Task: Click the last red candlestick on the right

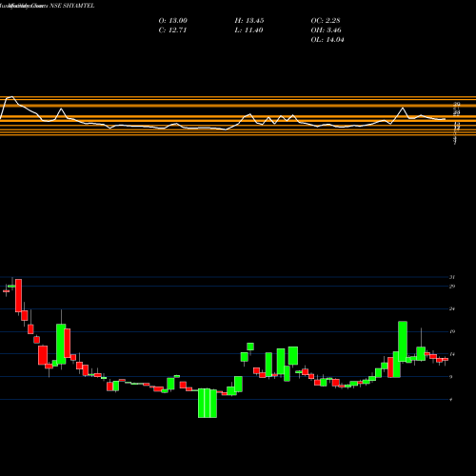Action: click(x=446, y=360)
